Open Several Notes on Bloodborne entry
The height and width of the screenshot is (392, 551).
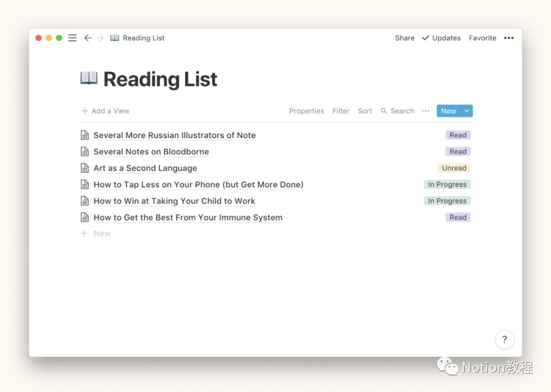151,152
